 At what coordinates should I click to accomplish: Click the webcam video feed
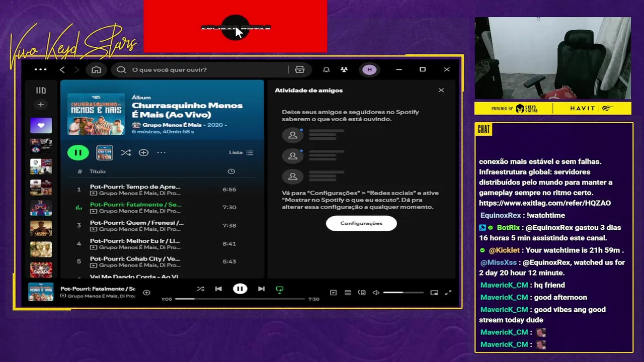pos(552,58)
